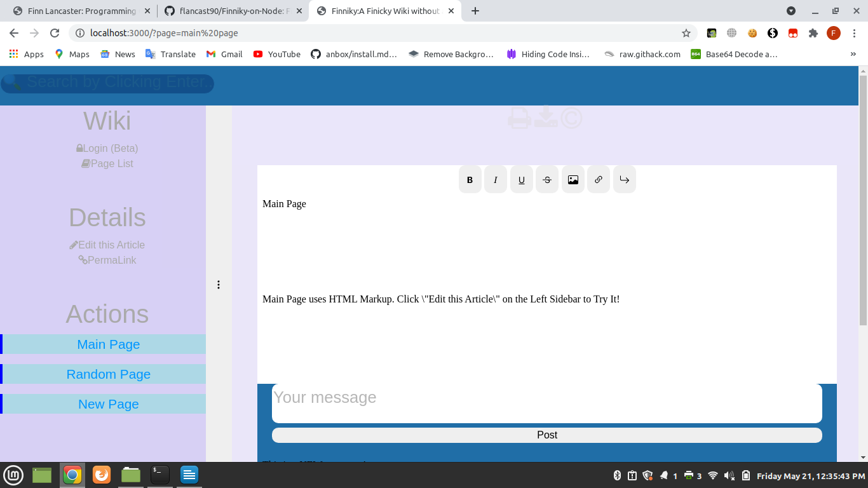Open Login (Beta) in the sidebar
Image resolution: width=868 pixels, height=488 pixels.
tap(107, 148)
